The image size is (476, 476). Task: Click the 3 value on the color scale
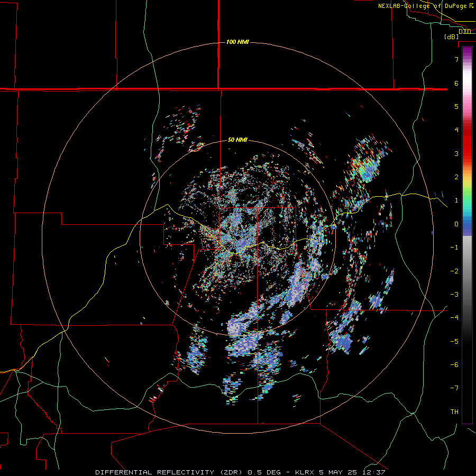click(456, 153)
